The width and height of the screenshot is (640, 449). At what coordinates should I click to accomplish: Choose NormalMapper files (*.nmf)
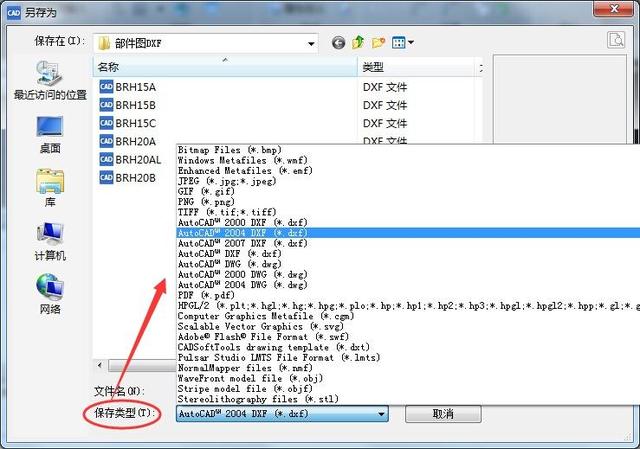tap(408, 368)
